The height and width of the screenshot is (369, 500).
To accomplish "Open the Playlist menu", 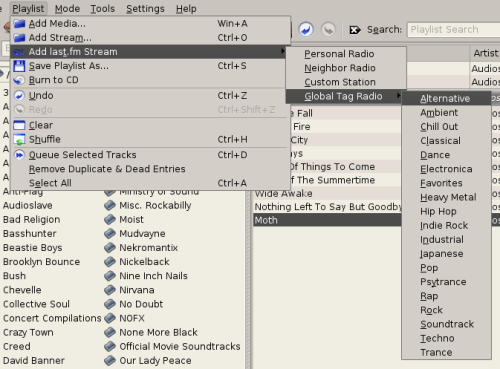I will [x=28, y=9].
